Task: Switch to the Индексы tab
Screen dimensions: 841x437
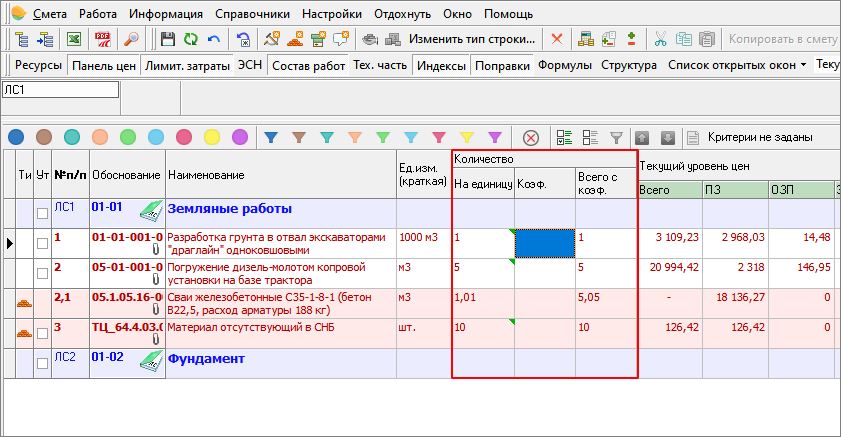Action: coord(441,66)
